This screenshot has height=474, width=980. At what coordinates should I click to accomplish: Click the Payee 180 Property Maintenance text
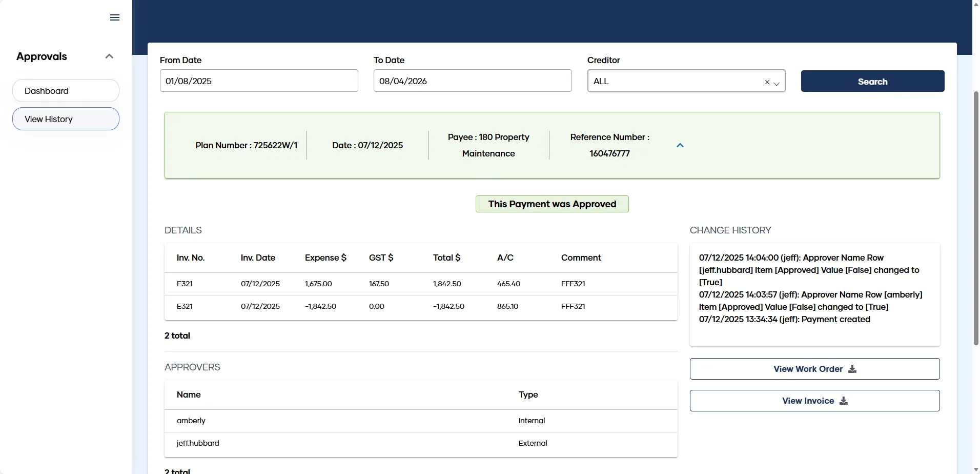[x=488, y=145]
